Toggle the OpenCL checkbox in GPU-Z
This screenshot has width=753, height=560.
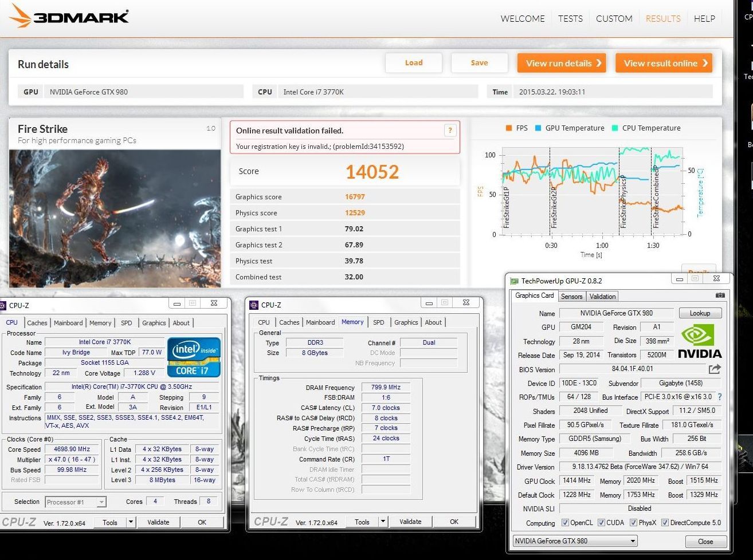coord(565,523)
